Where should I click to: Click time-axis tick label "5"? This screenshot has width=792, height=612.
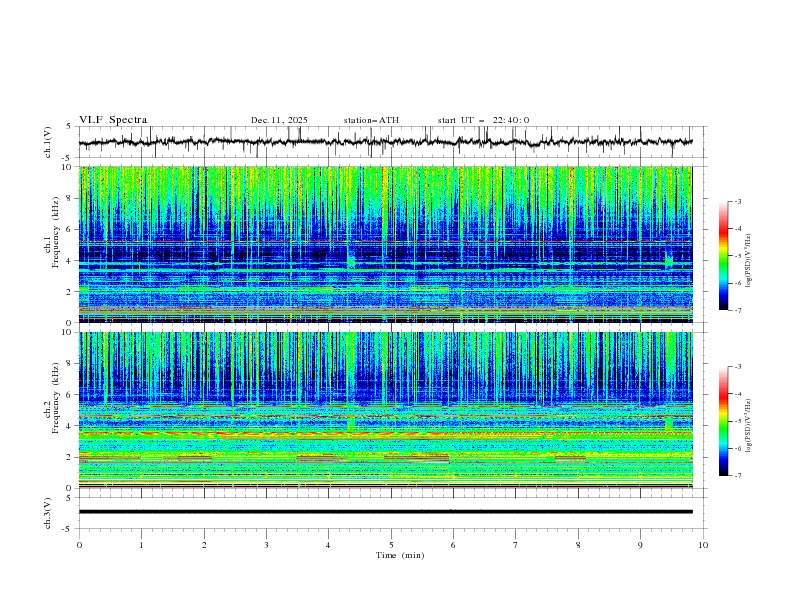tap(391, 545)
